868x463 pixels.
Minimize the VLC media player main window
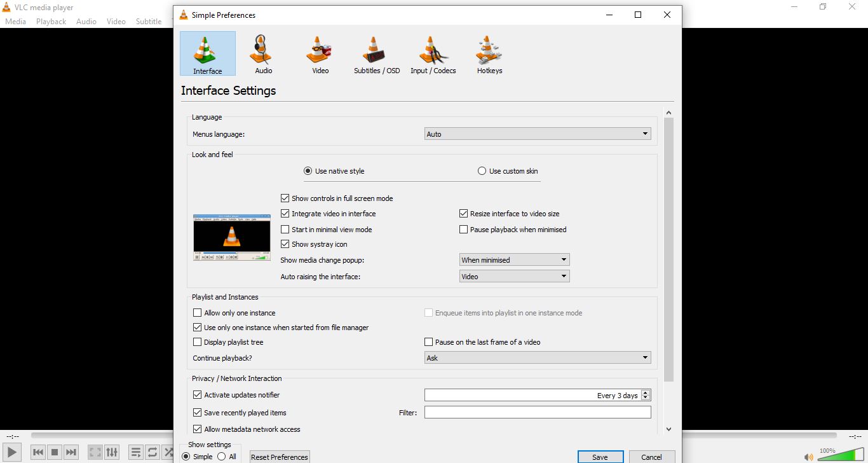[x=794, y=6]
